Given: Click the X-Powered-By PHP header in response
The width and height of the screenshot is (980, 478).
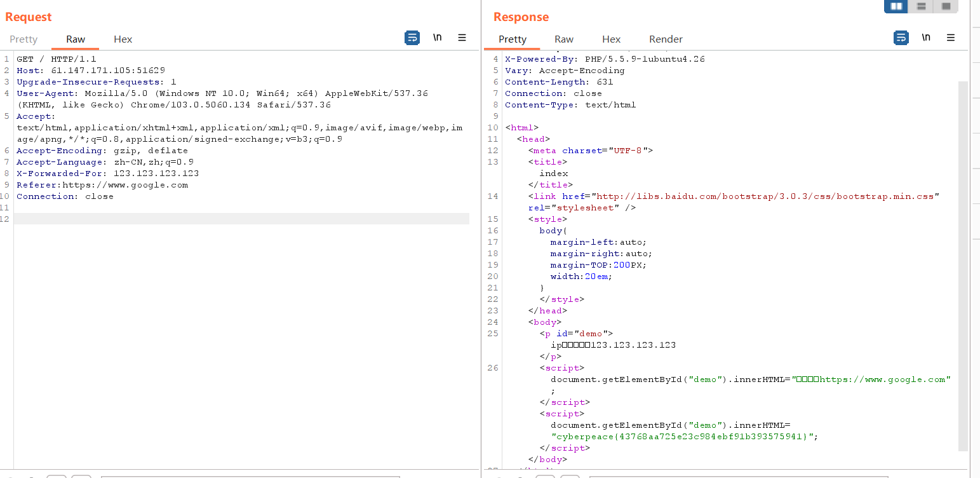Looking at the screenshot, I should [605, 59].
